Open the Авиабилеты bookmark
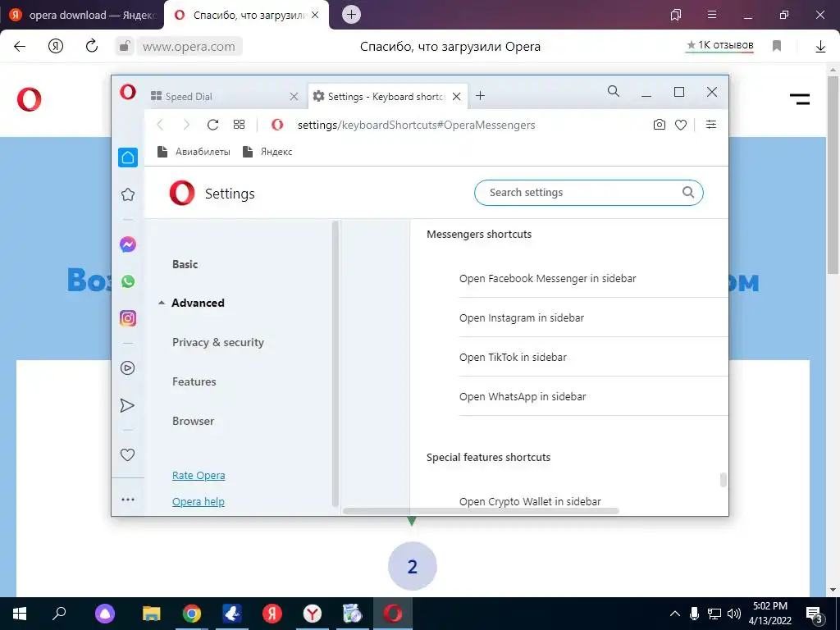 [194, 152]
